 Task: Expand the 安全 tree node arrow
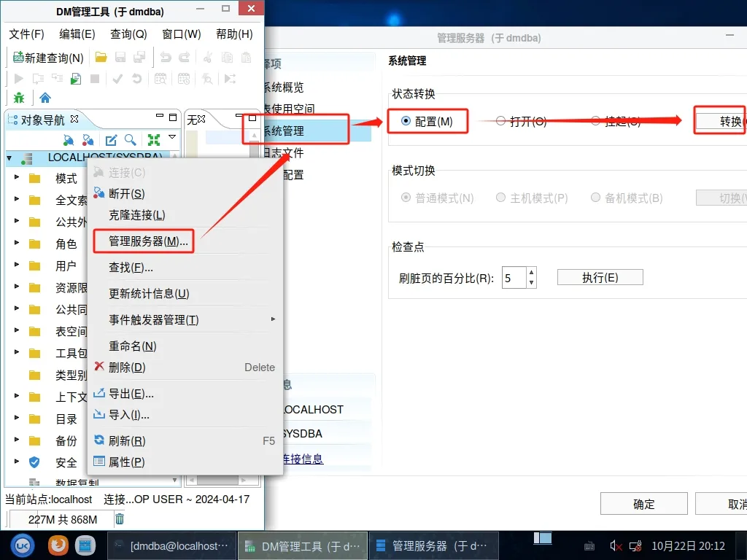point(17,462)
